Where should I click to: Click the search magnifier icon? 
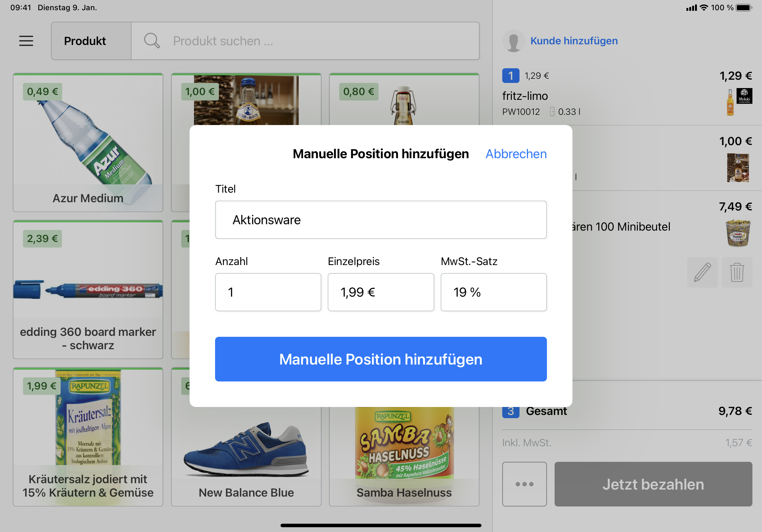(x=152, y=41)
